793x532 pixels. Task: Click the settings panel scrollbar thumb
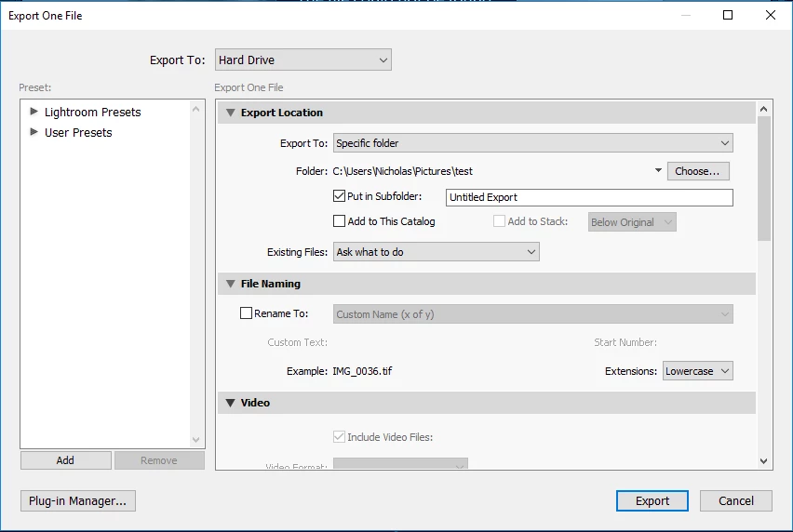(763, 179)
